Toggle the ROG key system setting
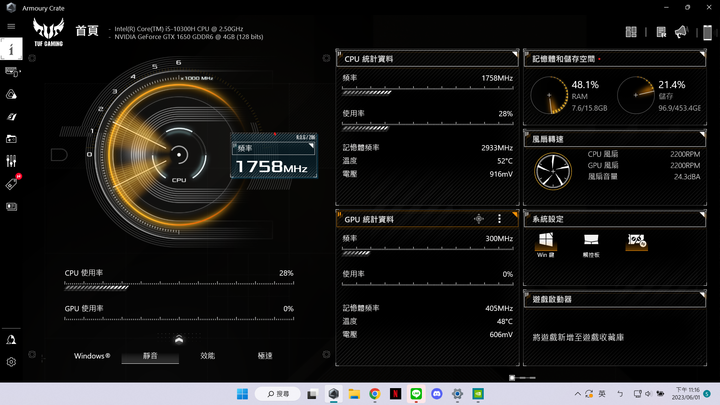Screen dimensions: 720x405 click(636, 241)
